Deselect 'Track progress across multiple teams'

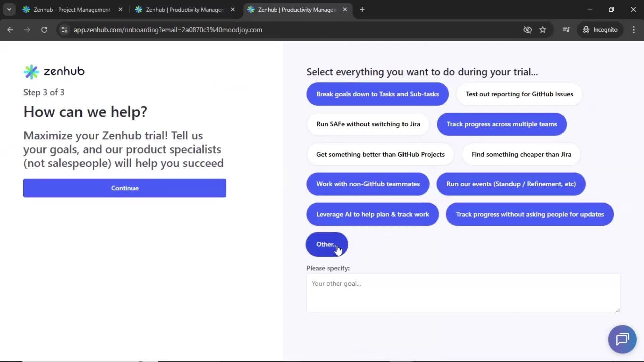(501, 124)
